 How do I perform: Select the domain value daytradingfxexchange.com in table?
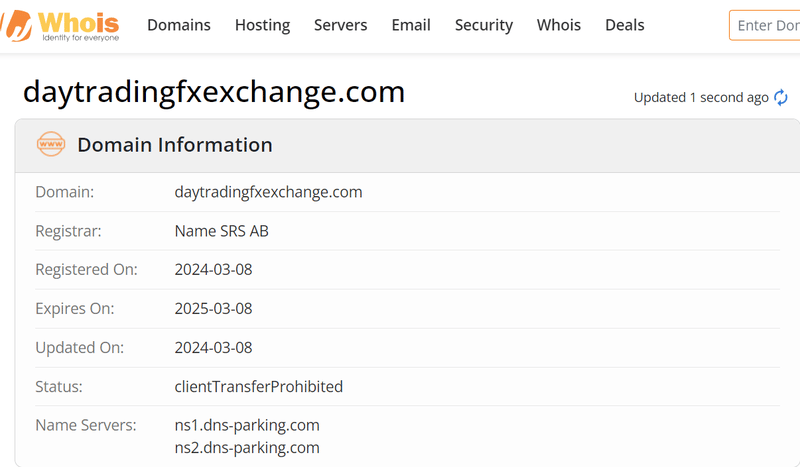[x=268, y=192]
